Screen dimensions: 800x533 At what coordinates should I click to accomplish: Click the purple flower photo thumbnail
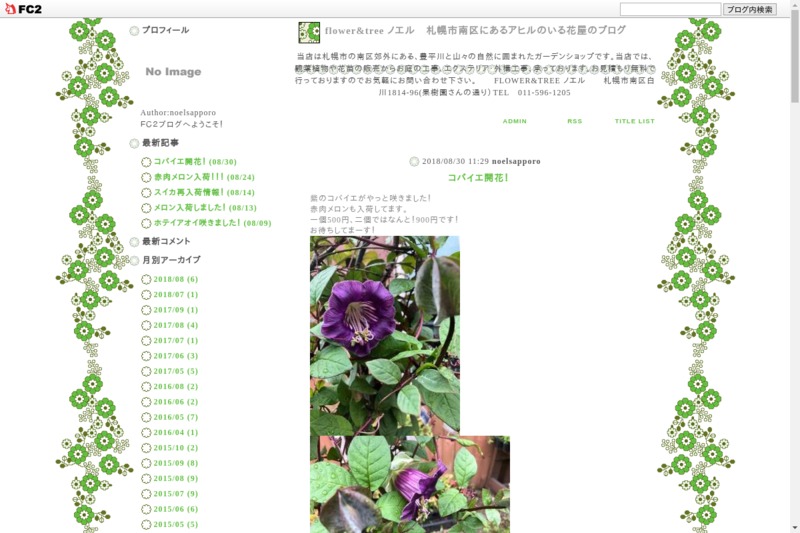(385, 335)
